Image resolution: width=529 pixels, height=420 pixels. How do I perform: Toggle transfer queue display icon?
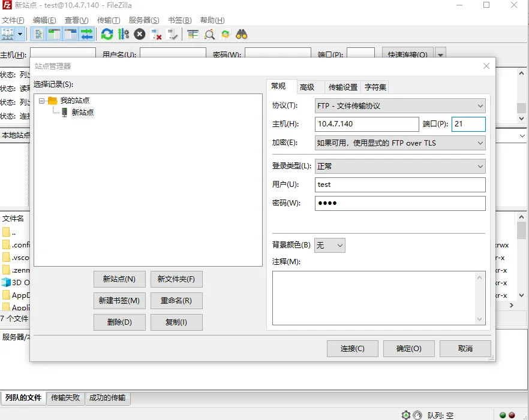point(87,34)
